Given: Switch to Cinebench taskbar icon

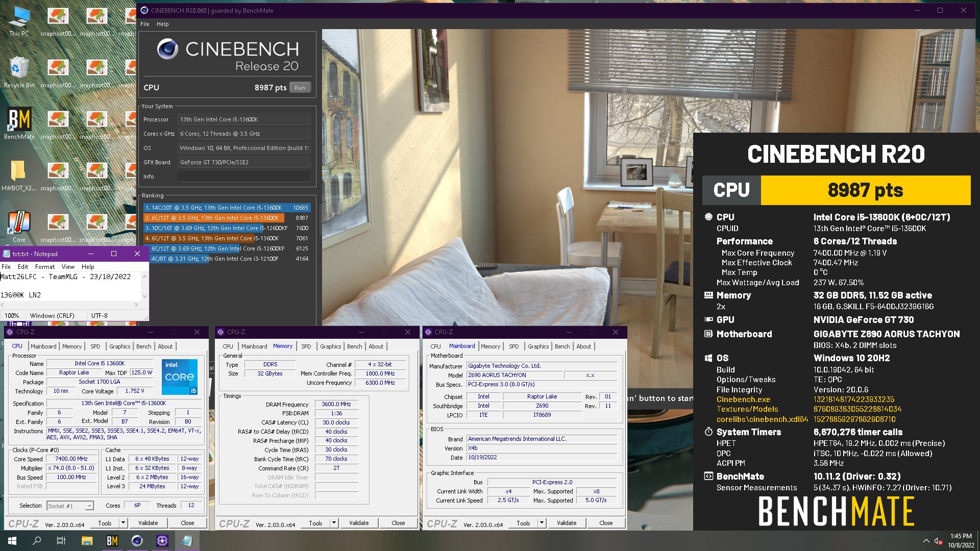Looking at the screenshot, I should click(137, 541).
